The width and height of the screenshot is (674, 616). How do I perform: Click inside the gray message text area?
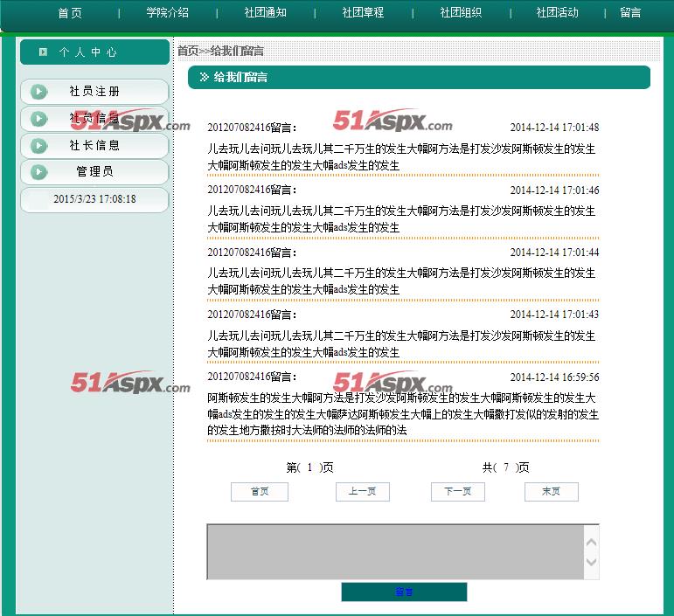(393, 551)
